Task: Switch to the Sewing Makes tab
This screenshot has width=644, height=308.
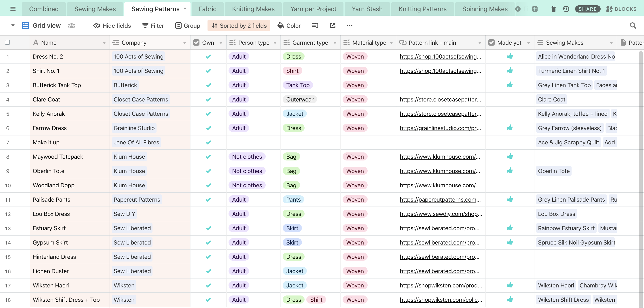Action: click(95, 9)
